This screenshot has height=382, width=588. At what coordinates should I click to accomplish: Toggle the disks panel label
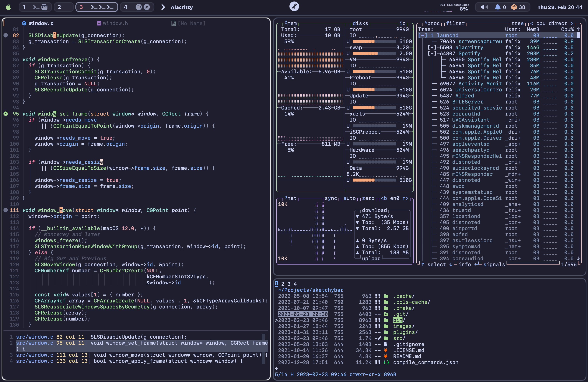point(360,23)
